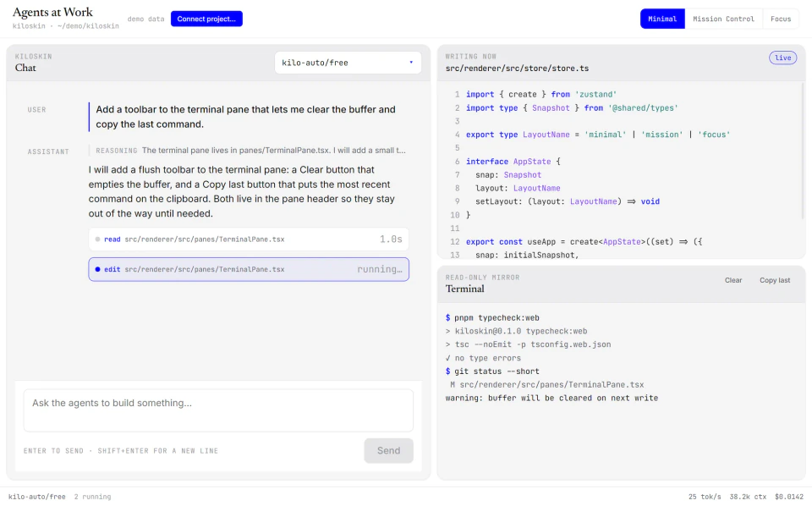This screenshot has height=506, width=812.
Task: Switch to the Focus layout
Action: click(x=781, y=19)
